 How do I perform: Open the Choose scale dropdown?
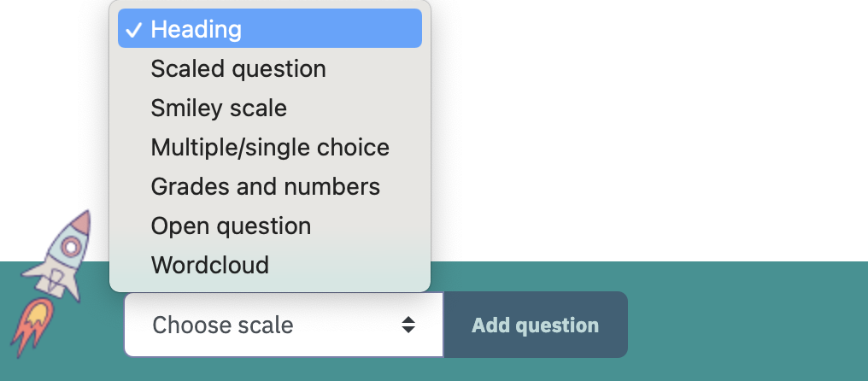coord(284,325)
